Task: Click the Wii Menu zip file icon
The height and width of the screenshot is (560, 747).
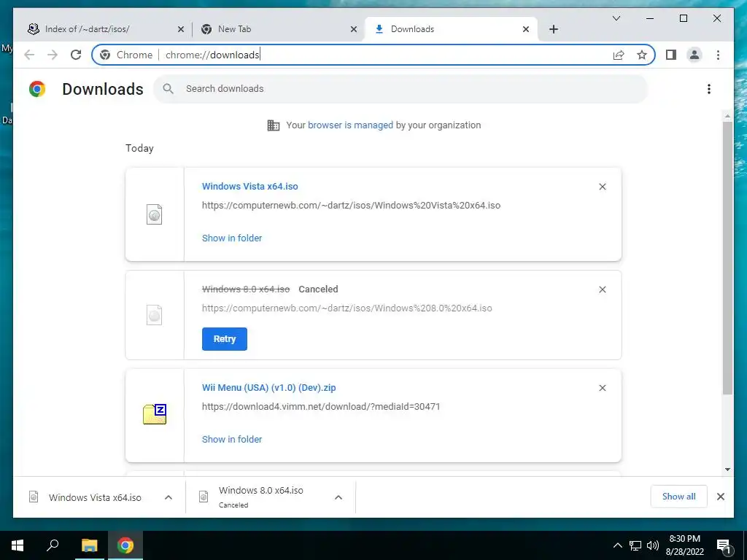Action: point(155,414)
